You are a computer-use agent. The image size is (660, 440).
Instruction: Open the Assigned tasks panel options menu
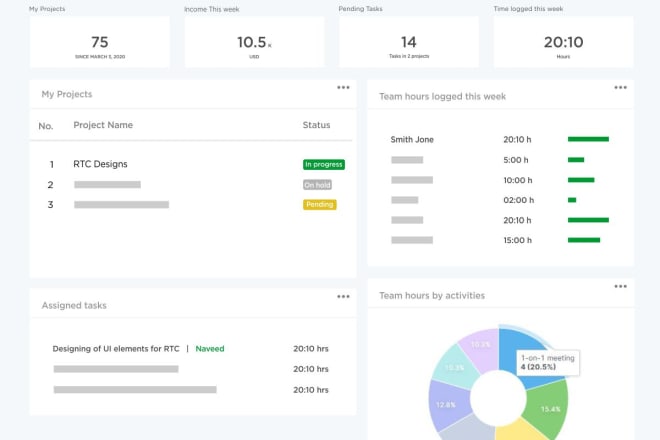[343, 296]
